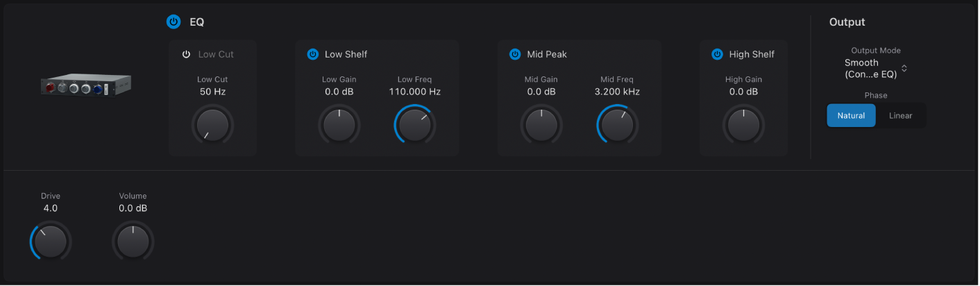Click the High Gain knob
980x286 pixels.
[x=743, y=126]
